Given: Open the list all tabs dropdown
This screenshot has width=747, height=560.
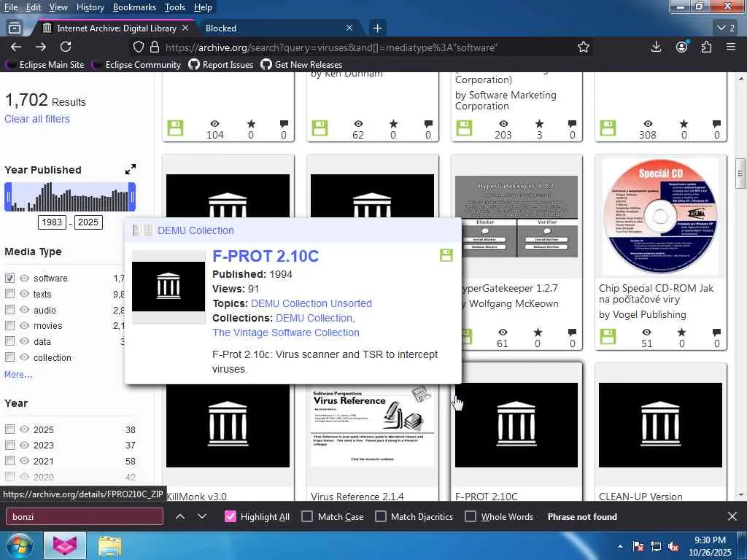Looking at the screenshot, I should pyautogui.click(x=727, y=28).
